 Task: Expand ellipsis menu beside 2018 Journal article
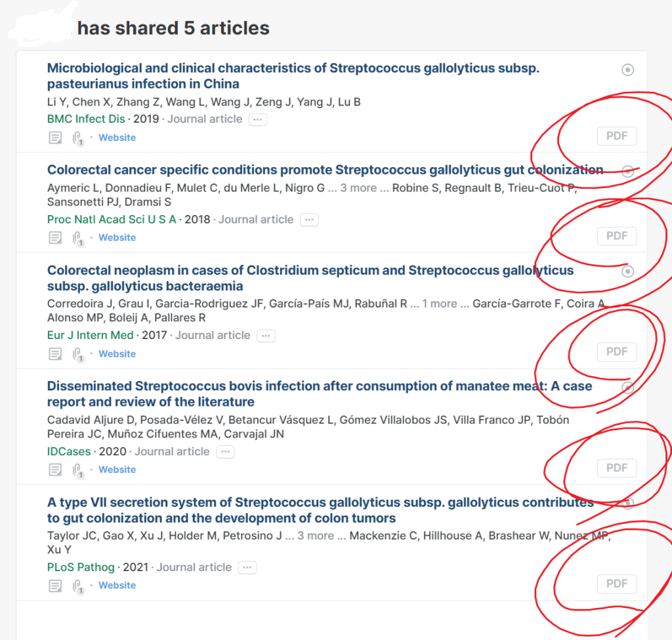pos(309,220)
